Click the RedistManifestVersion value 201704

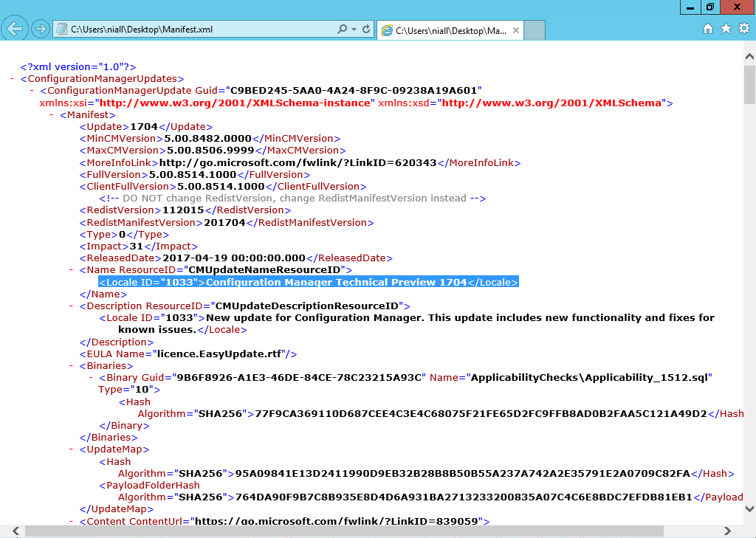pos(224,223)
